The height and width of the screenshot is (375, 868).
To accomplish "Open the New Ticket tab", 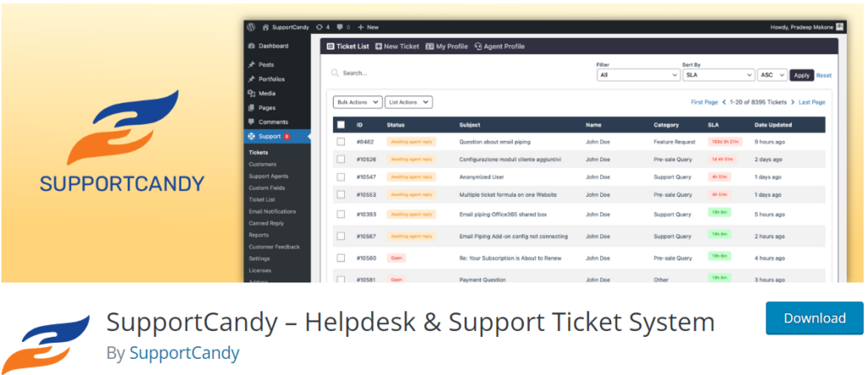I will (398, 47).
